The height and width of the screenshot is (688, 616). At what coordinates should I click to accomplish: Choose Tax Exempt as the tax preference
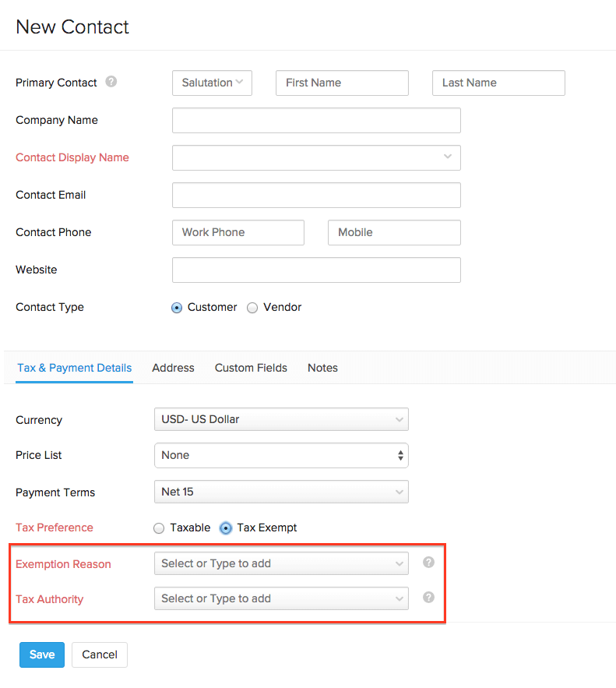(x=225, y=527)
